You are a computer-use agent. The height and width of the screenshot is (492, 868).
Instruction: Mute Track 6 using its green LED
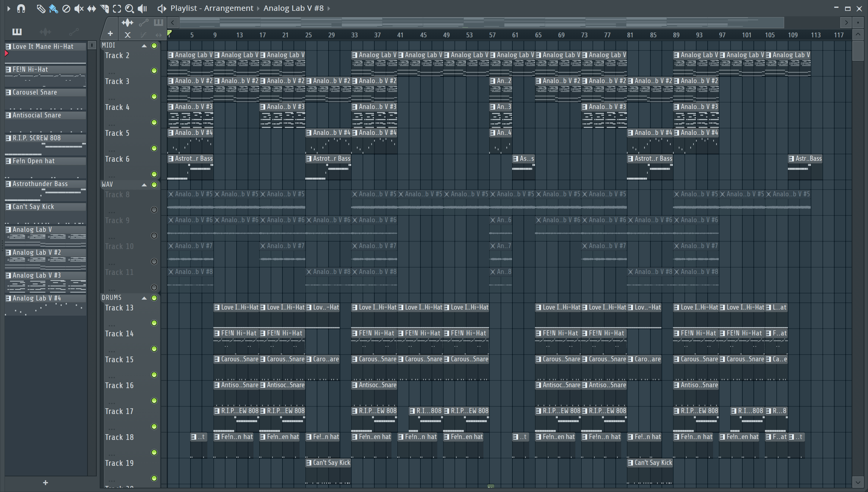point(154,174)
